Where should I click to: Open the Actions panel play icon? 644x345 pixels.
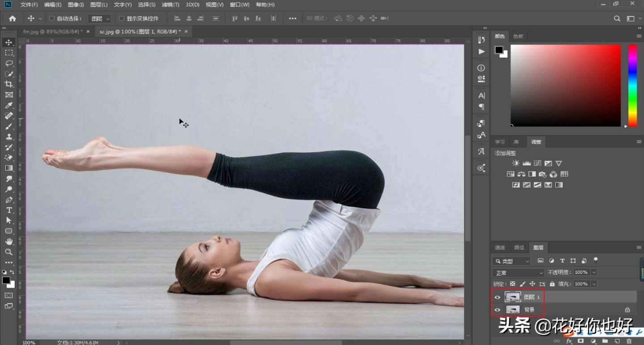point(481,52)
